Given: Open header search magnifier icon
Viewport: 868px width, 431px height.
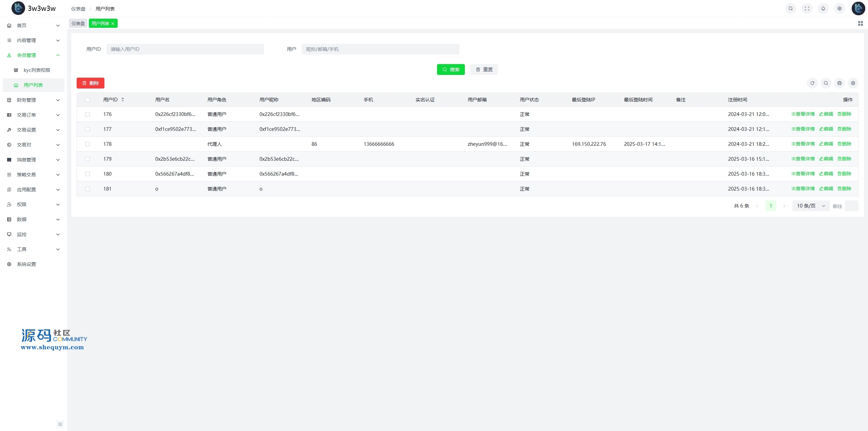Looking at the screenshot, I should click(790, 8).
